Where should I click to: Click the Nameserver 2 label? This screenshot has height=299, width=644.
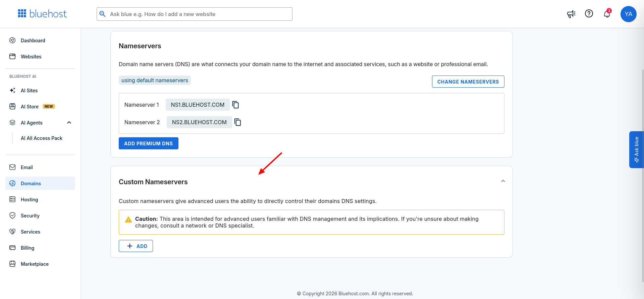(142, 122)
